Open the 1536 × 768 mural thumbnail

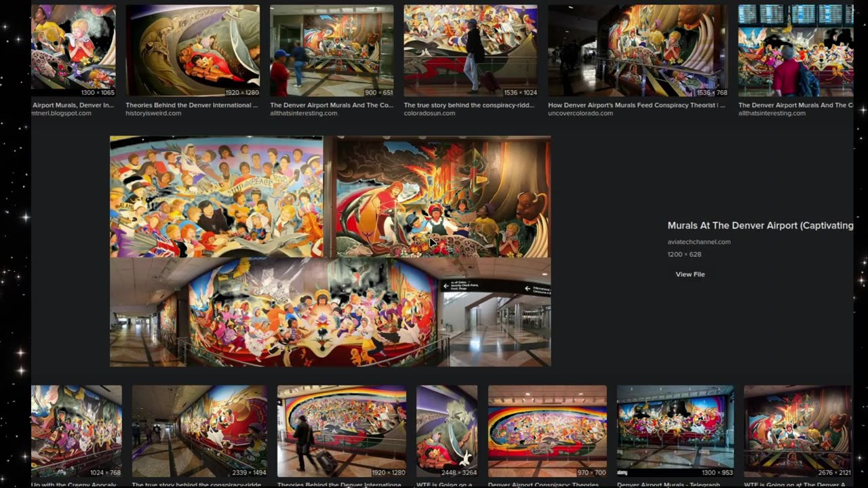pos(637,51)
